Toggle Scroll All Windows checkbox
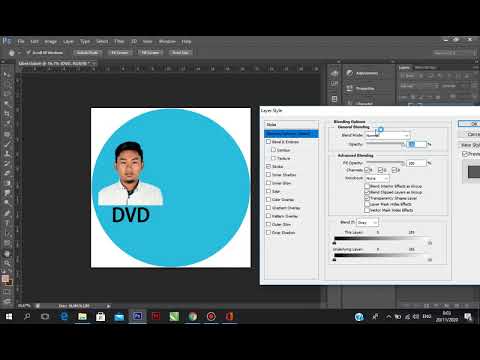Viewport: 480px width, 360px height. pos(28,52)
